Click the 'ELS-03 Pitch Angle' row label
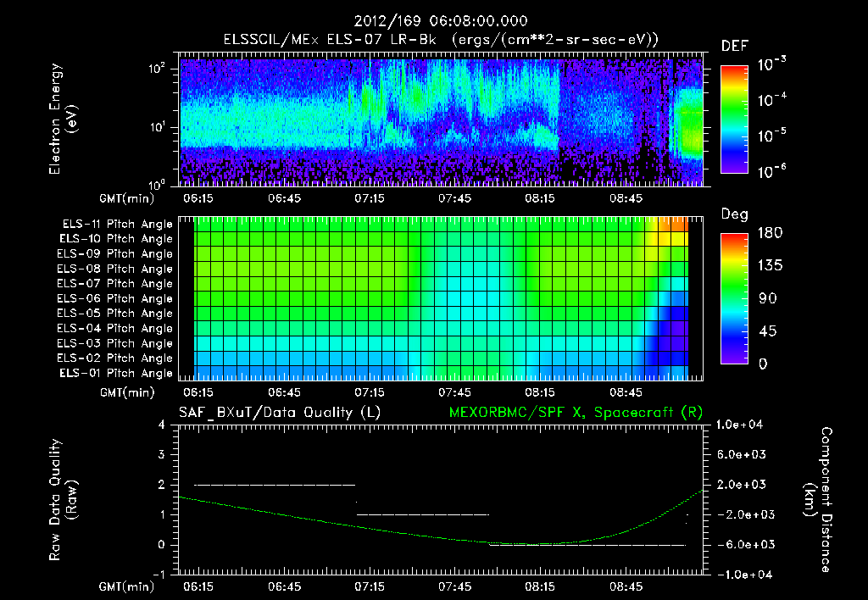Screen dimensions: 868x600 [x=115, y=344]
